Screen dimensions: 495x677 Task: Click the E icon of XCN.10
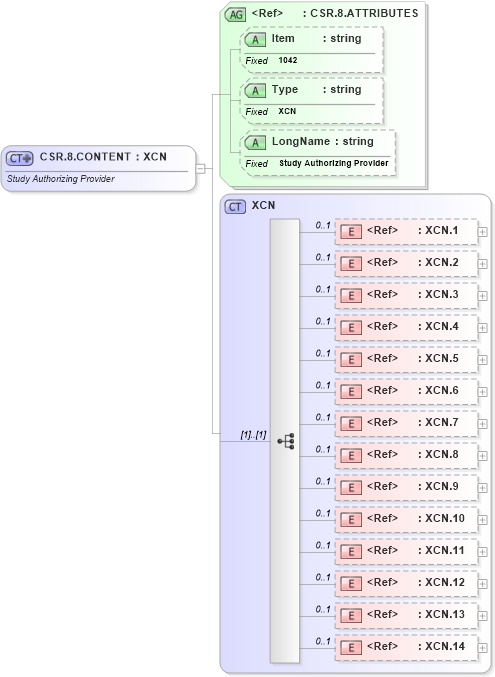[x=351, y=519]
